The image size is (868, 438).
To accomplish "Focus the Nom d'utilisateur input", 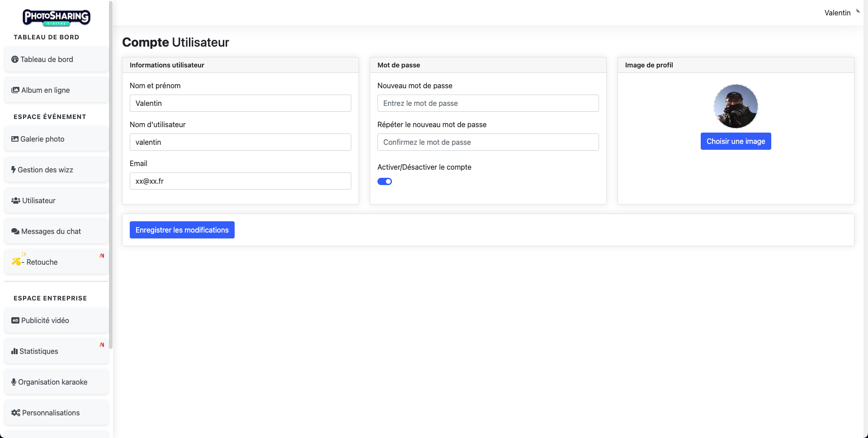I will pyautogui.click(x=241, y=142).
